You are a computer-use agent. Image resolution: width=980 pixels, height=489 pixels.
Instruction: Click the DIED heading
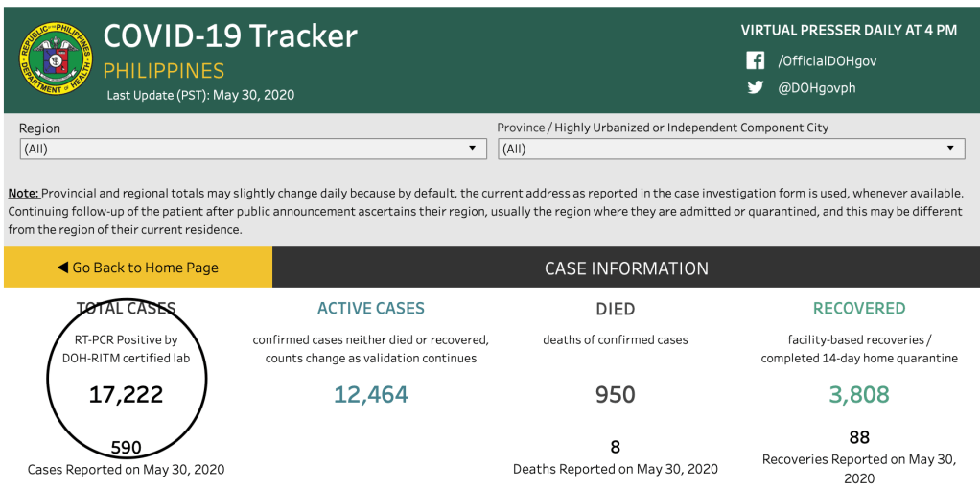pyautogui.click(x=616, y=309)
